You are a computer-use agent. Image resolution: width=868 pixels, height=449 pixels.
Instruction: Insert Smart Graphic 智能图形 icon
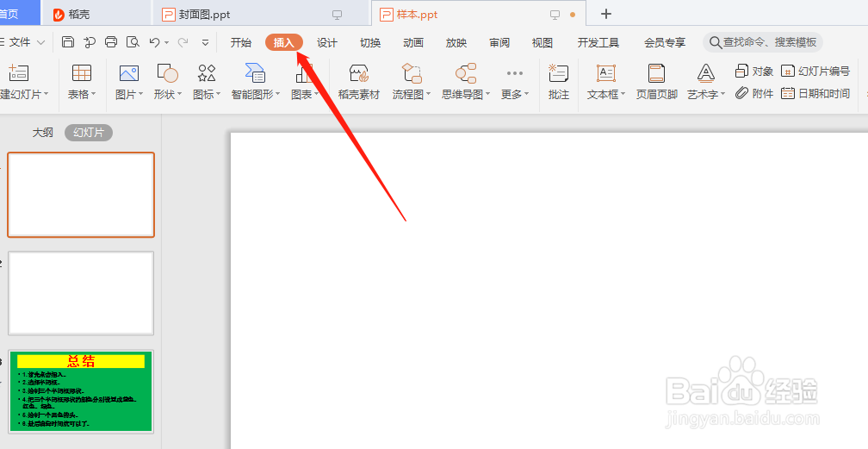255,72
